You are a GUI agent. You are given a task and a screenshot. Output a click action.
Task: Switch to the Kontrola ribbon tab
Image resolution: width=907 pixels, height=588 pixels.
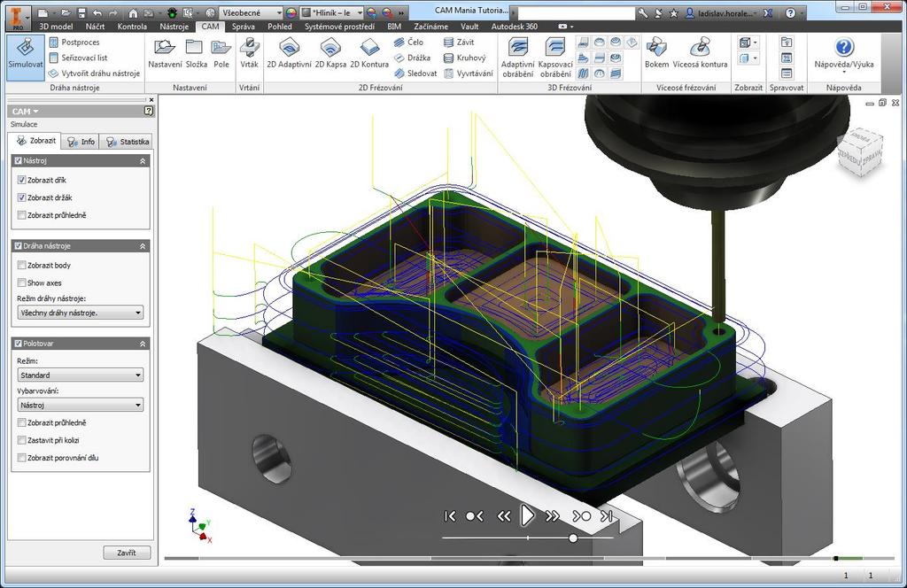[x=132, y=27]
